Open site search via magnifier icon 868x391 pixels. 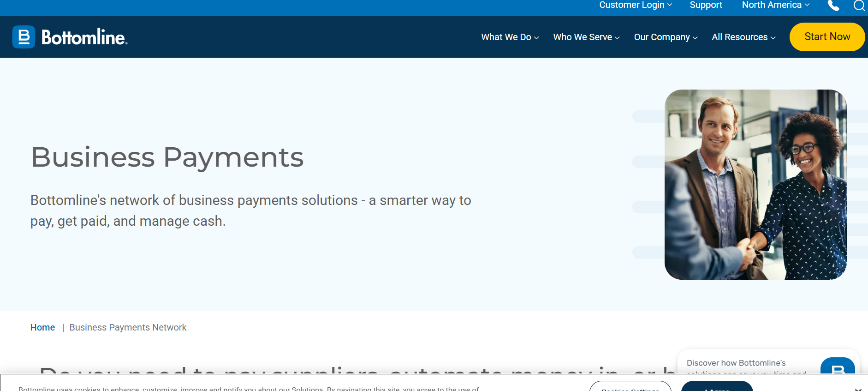tap(859, 6)
